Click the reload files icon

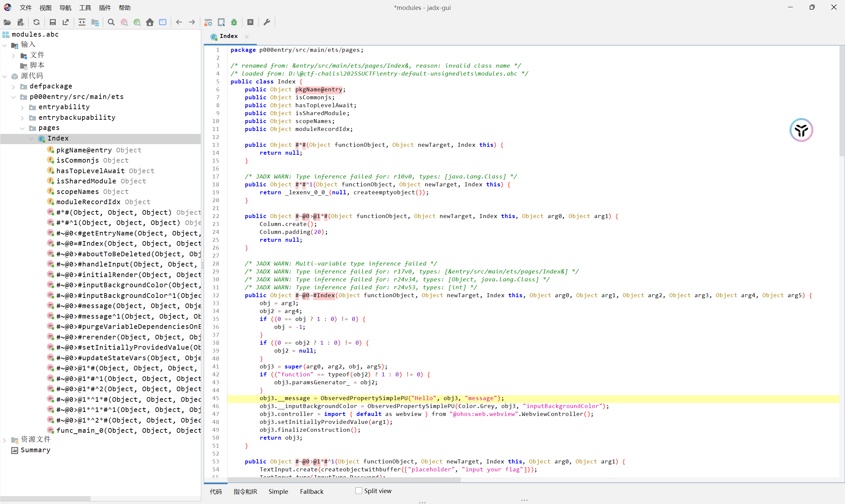click(x=36, y=22)
